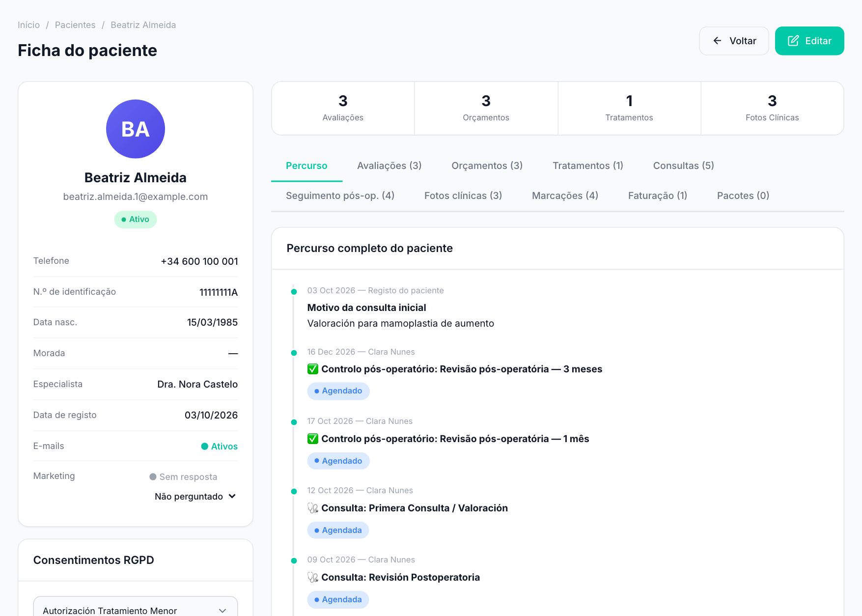Viewport: 862px width, 616px height.
Task: Switch to the Marcações (4) tab
Action: tap(565, 196)
